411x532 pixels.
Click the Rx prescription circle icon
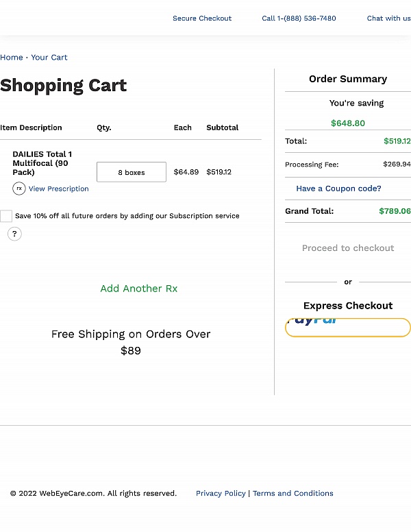pyautogui.click(x=19, y=189)
